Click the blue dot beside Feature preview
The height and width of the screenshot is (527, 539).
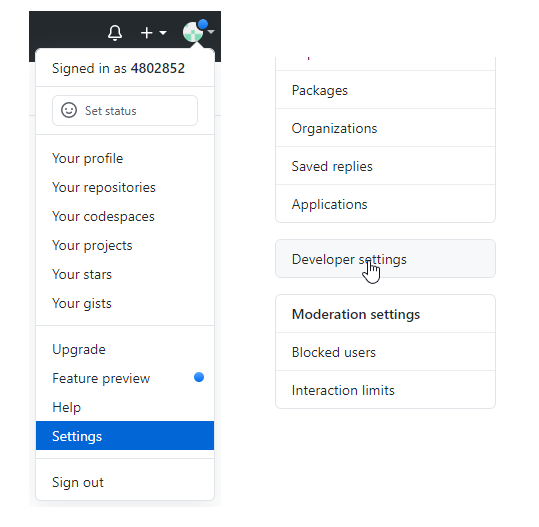click(x=199, y=377)
